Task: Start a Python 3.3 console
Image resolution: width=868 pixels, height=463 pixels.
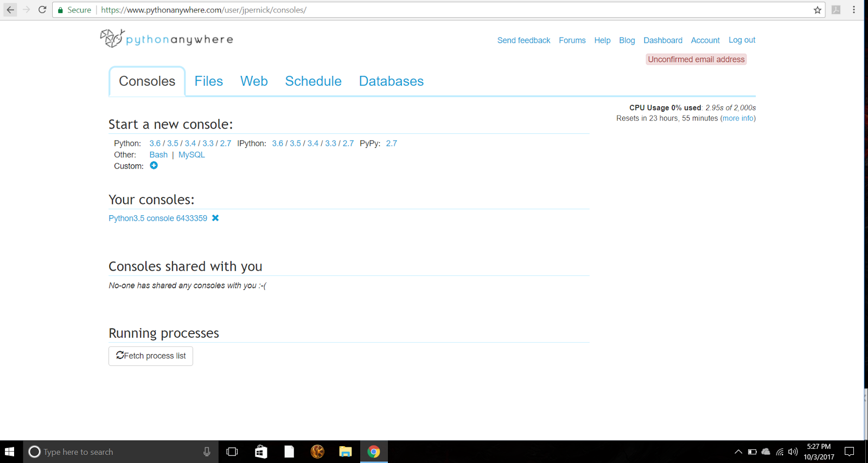Action: coord(208,144)
